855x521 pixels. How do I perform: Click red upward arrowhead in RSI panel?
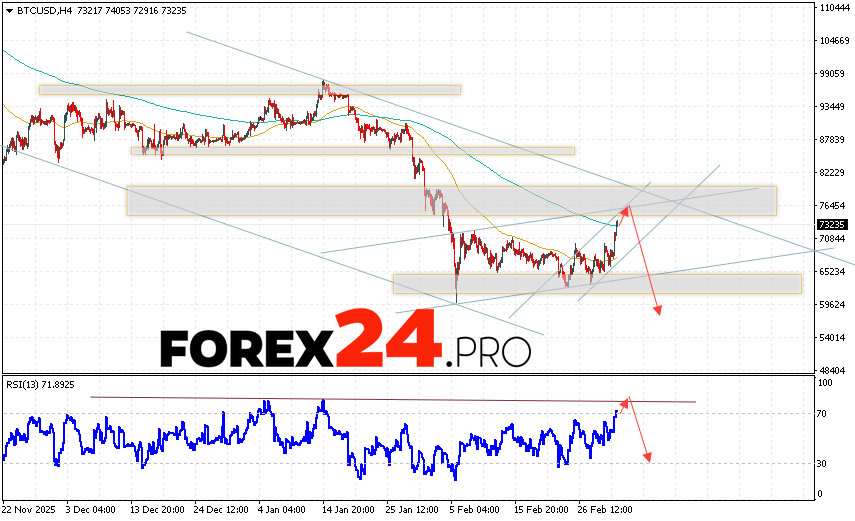[626, 401]
